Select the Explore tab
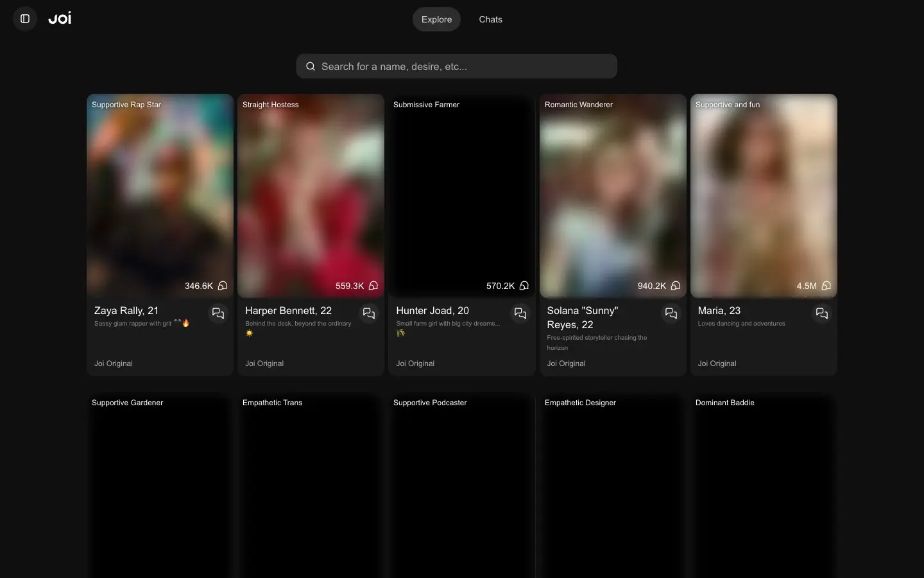Image resolution: width=924 pixels, height=578 pixels. [436, 19]
